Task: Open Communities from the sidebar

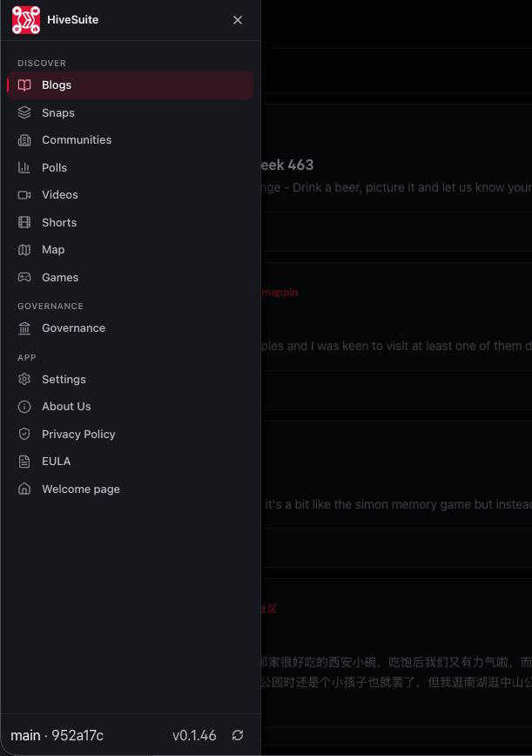Action: point(130,140)
